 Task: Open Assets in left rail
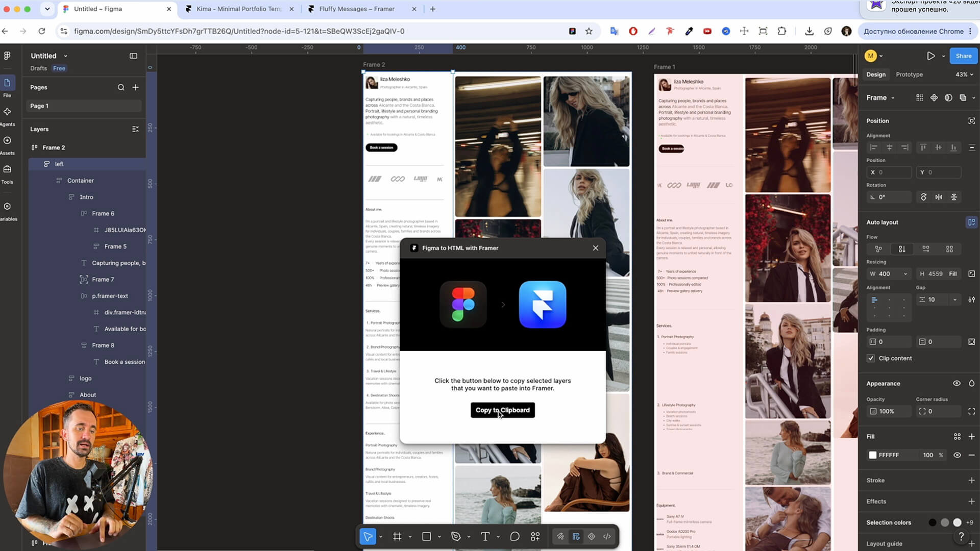7,145
